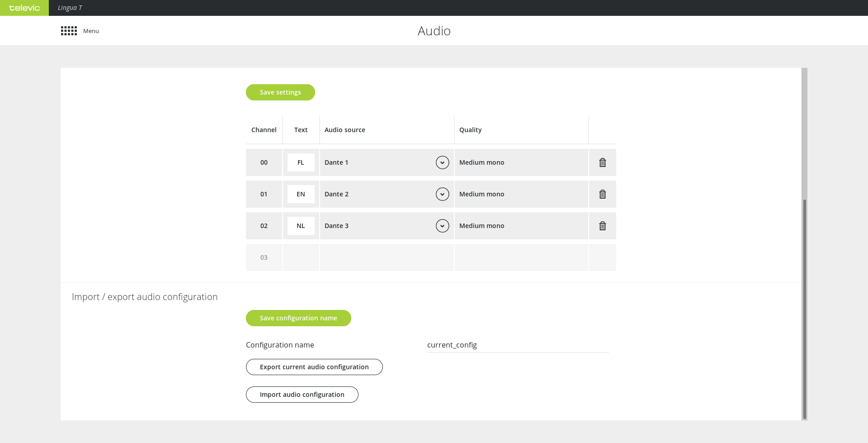Click Import audio configuration button
Image resolution: width=868 pixels, height=443 pixels.
(x=302, y=395)
